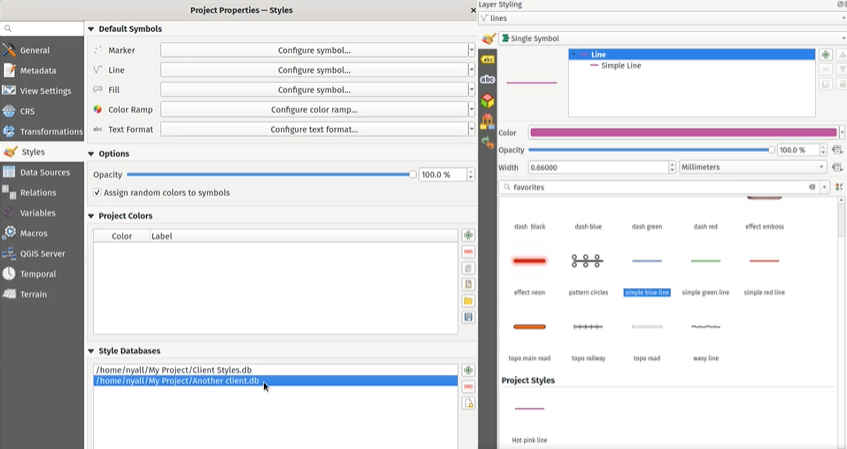
Task: Add a new symbol layer with plus icon
Action: (825, 55)
